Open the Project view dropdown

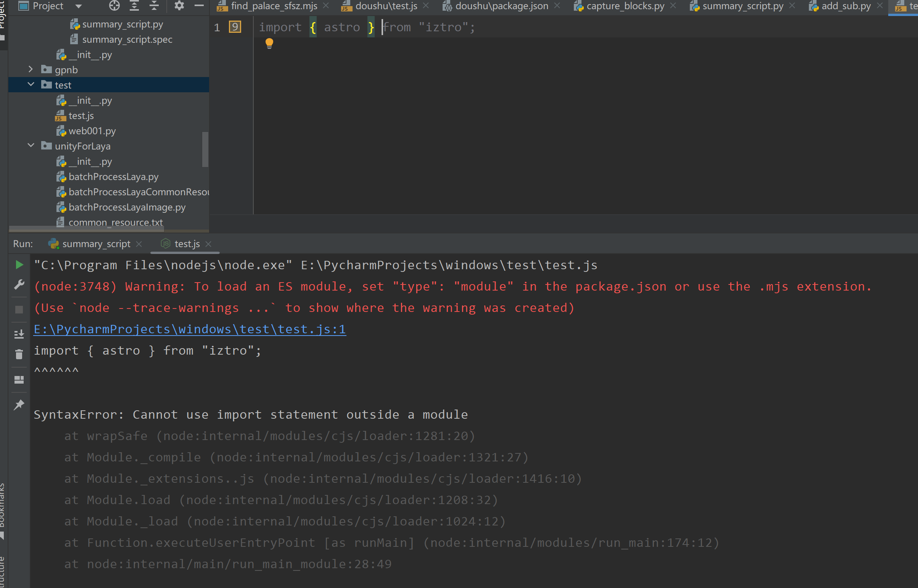tap(79, 6)
